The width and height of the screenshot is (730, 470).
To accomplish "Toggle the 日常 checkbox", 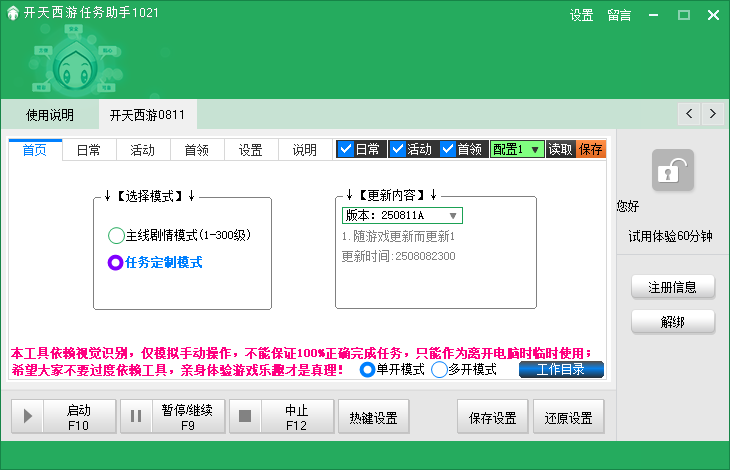I will pyautogui.click(x=346, y=149).
